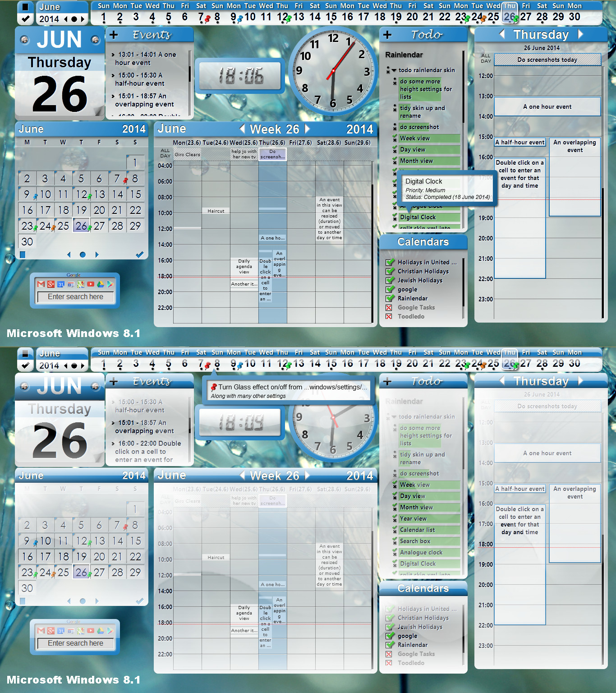Click Calendars header title in upper desktop
Screen dimensions: 616x693
(423, 242)
